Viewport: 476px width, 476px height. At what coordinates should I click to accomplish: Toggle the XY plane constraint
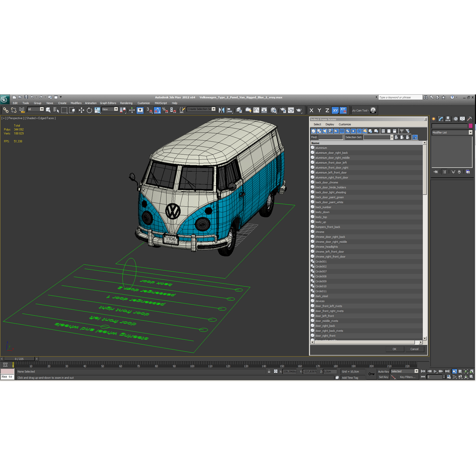[x=335, y=110]
